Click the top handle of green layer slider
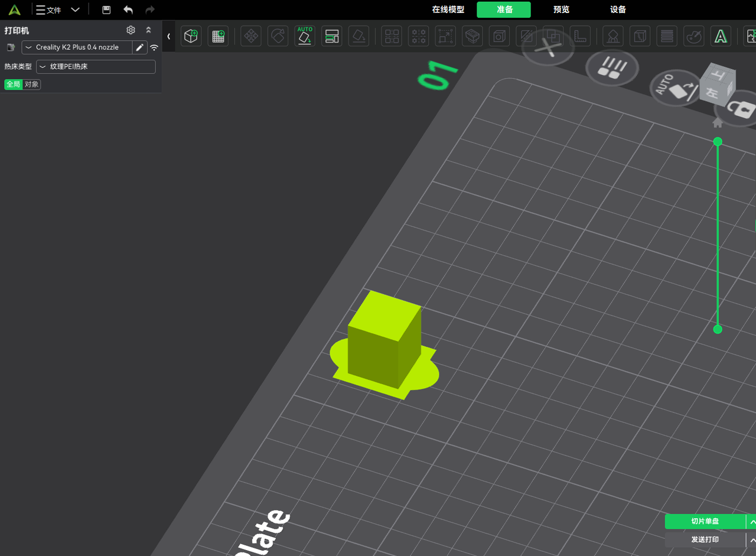The height and width of the screenshot is (556, 756). (x=718, y=142)
